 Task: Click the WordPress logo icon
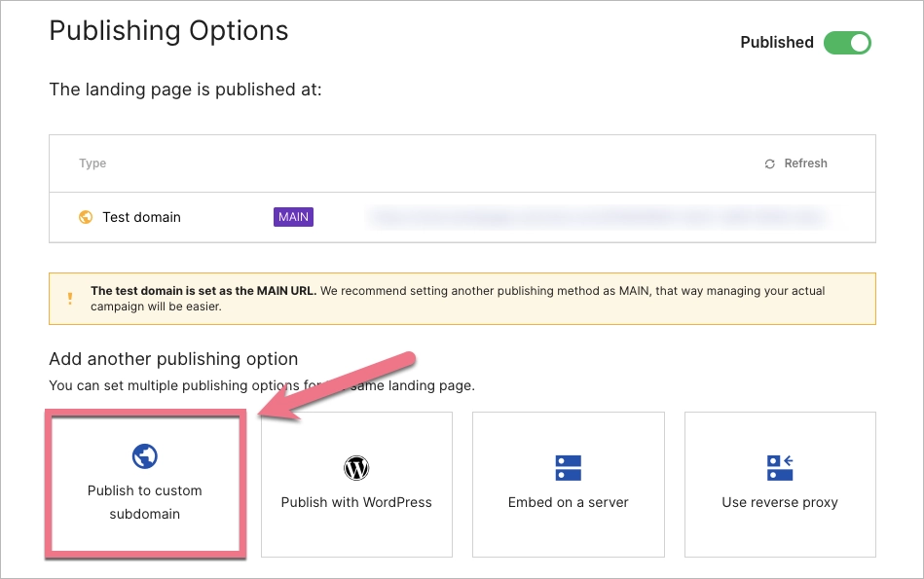coord(356,467)
